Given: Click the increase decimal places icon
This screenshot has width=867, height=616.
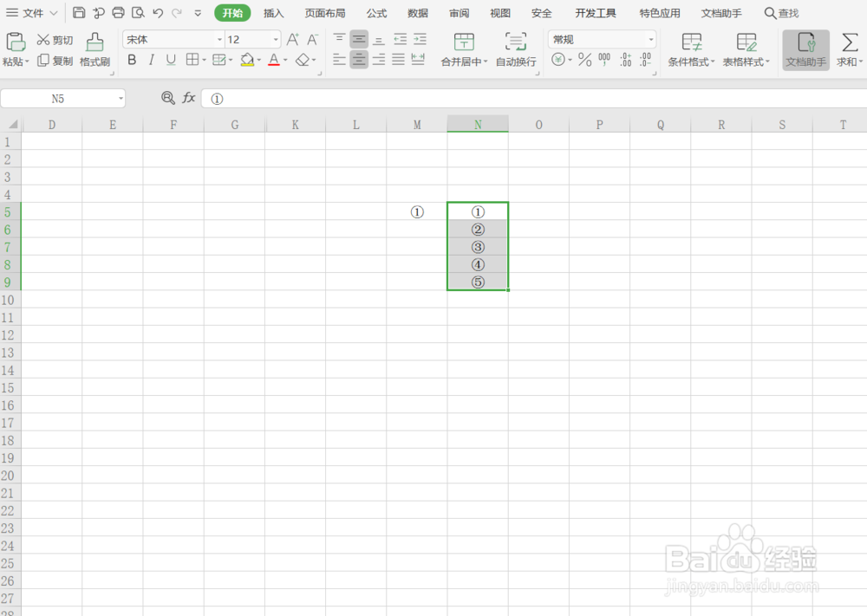Looking at the screenshot, I should pyautogui.click(x=625, y=60).
